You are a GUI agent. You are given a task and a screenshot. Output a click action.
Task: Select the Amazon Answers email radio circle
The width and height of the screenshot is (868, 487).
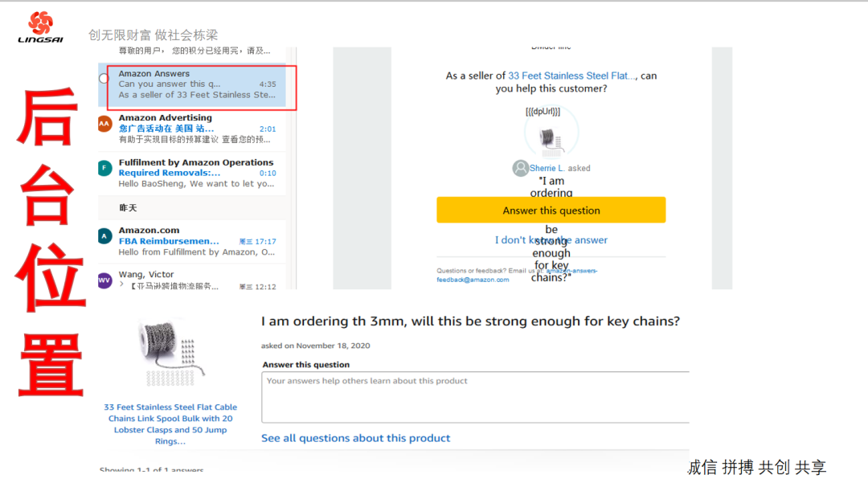coord(104,78)
